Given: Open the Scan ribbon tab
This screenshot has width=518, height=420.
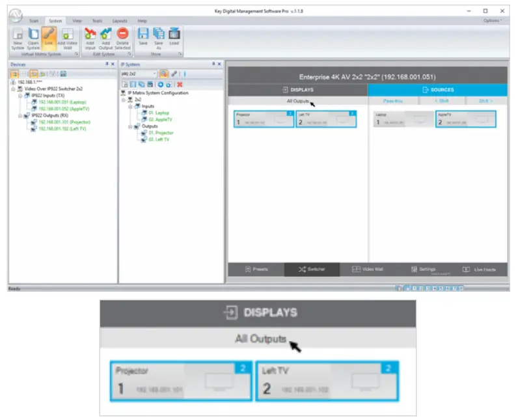Looking at the screenshot, I should click(x=34, y=21).
